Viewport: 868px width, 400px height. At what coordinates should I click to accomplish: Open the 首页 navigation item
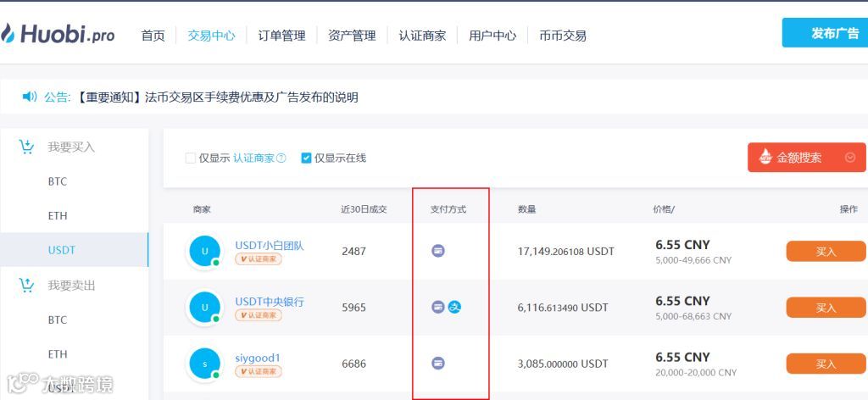click(153, 36)
